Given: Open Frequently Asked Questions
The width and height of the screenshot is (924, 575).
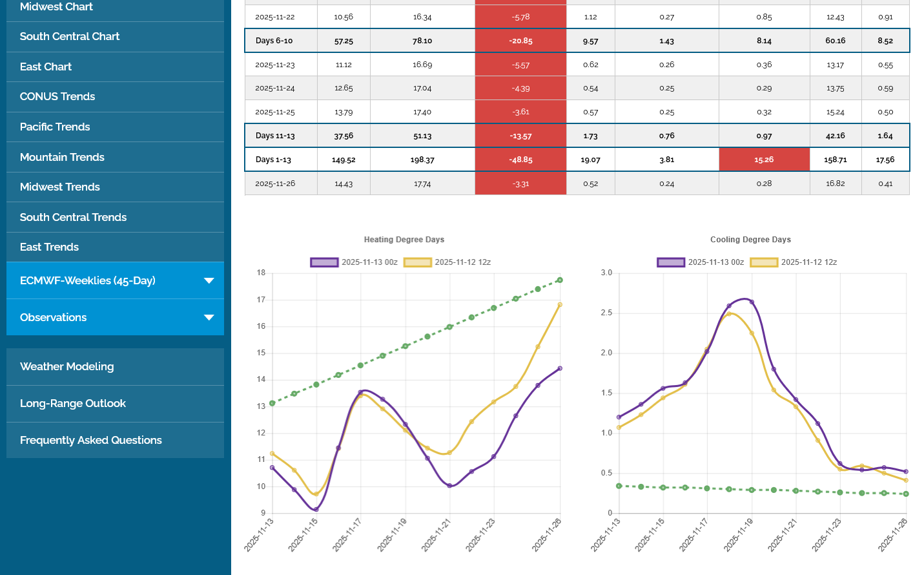Looking at the screenshot, I should click(91, 441).
